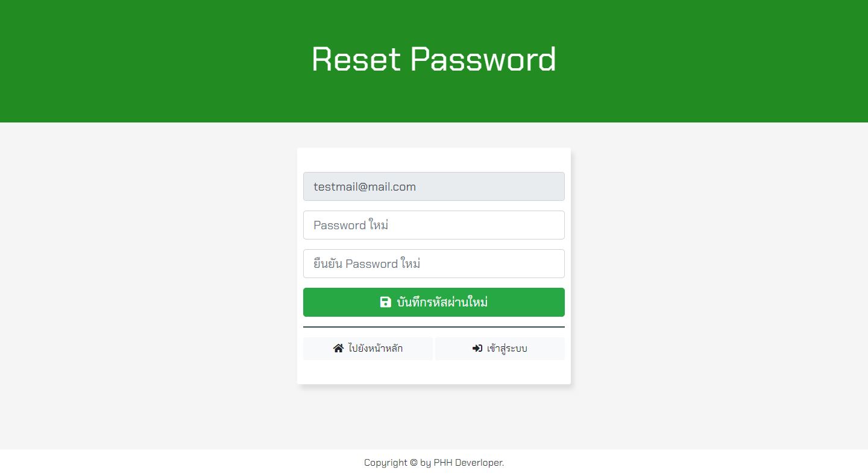Click the dark divider line above the links

point(434,327)
